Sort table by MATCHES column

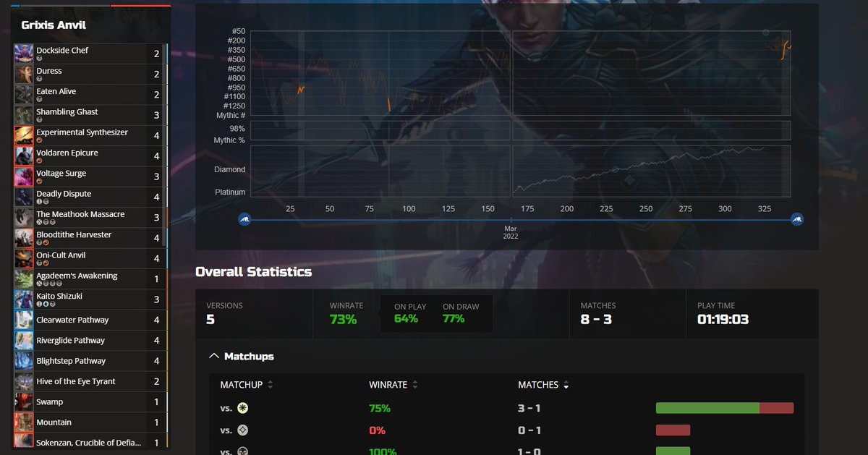point(543,385)
